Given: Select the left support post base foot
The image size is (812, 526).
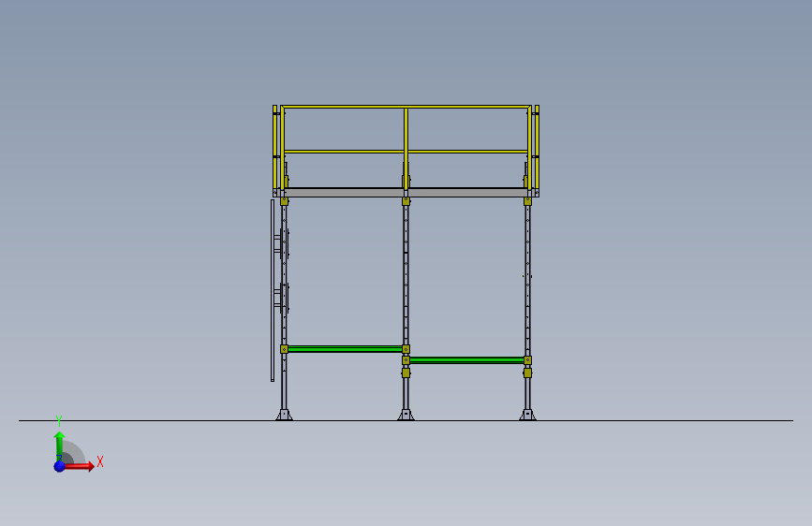Looking at the screenshot, I should pyautogui.click(x=284, y=415).
